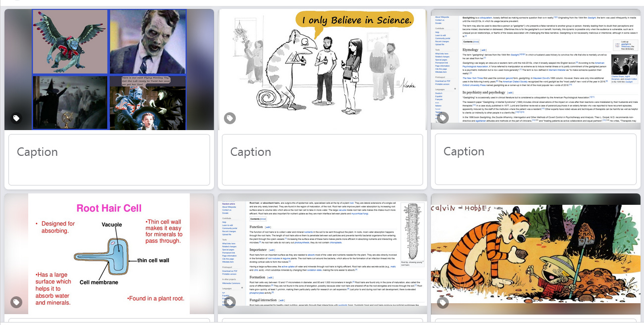Viewport: 644px width, 325px height.
Task: Click the tag icon on the Gaslighting article
Action: tap(443, 118)
